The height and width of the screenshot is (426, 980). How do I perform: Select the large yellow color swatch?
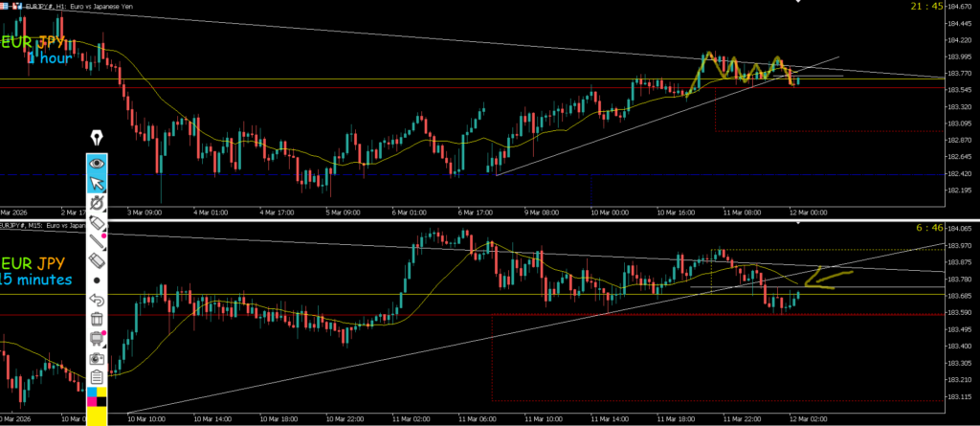(x=97, y=416)
